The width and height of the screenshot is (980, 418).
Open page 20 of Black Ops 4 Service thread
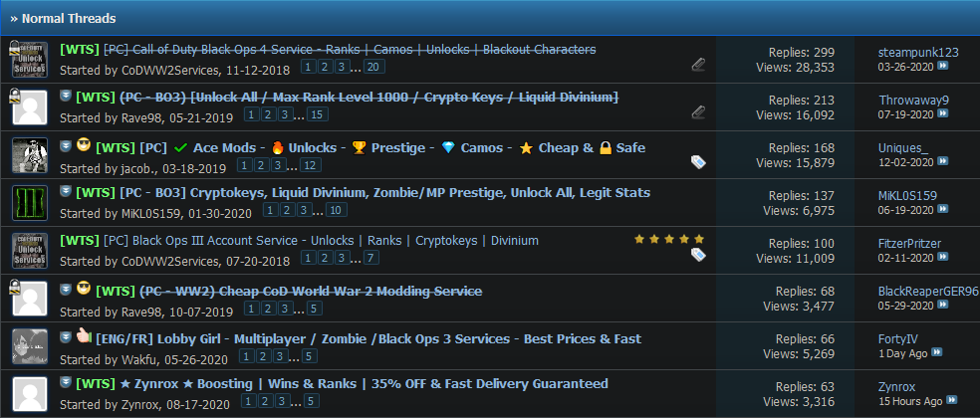[x=373, y=67]
